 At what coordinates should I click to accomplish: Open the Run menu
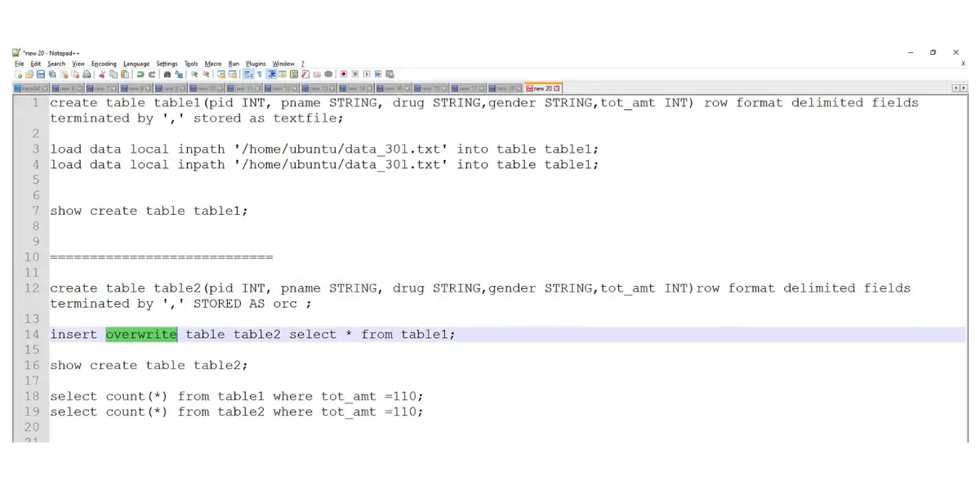tap(234, 64)
